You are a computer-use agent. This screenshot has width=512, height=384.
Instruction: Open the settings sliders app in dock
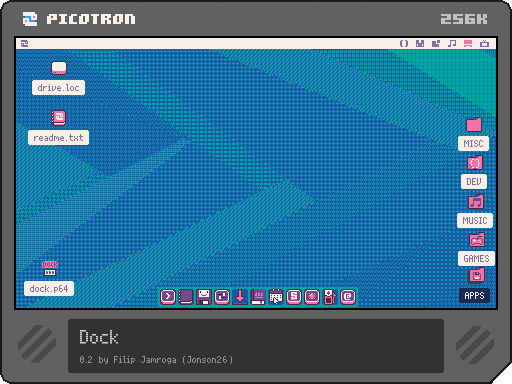(x=222, y=297)
